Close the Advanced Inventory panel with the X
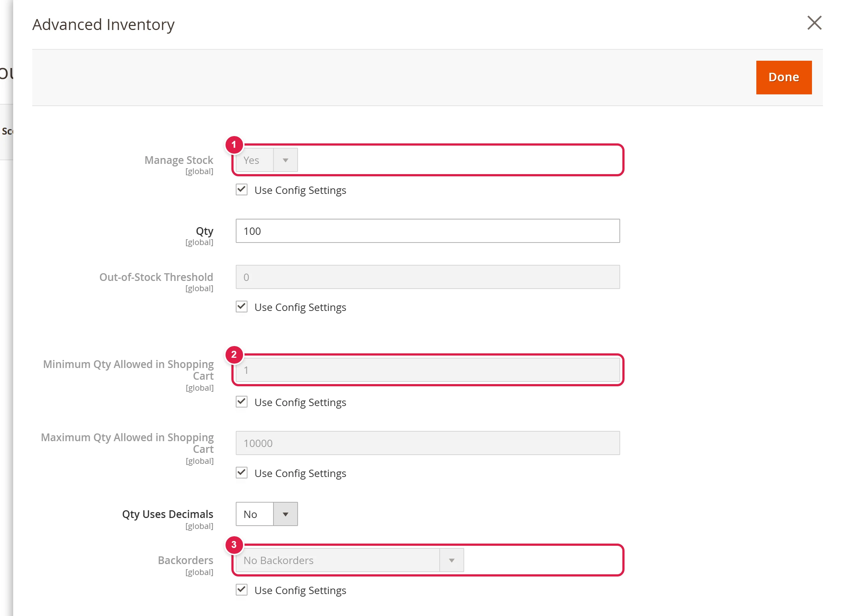This screenshot has width=842, height=616. click(x=814, y=23)
